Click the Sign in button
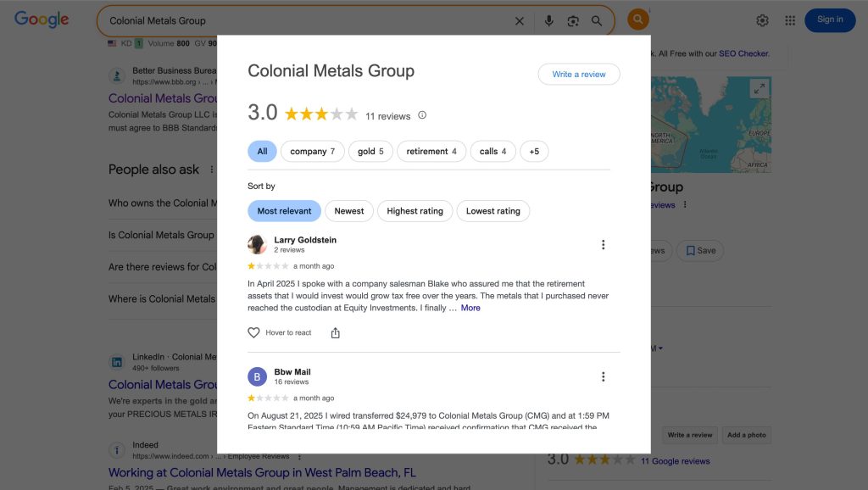Screen dimensions: 868x490 coord(829,20)
